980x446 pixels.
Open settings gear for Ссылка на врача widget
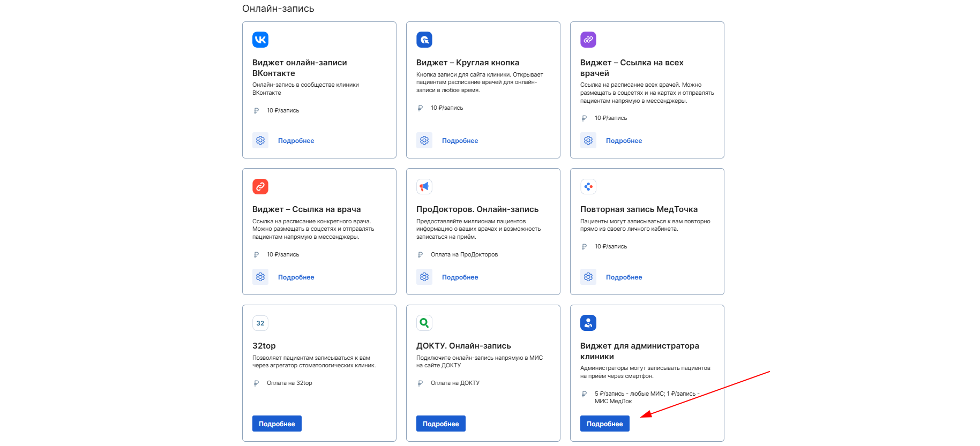coord(260,277)
